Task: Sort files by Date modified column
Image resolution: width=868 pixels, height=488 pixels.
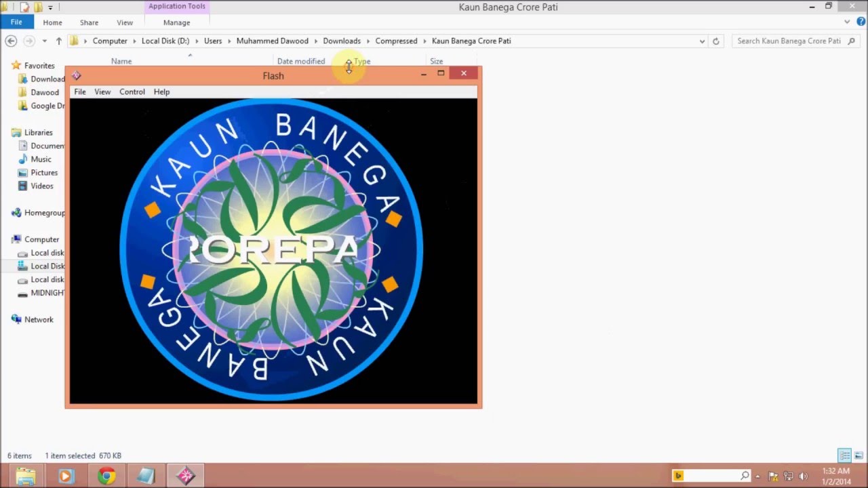Action: [x=301, y=61]
